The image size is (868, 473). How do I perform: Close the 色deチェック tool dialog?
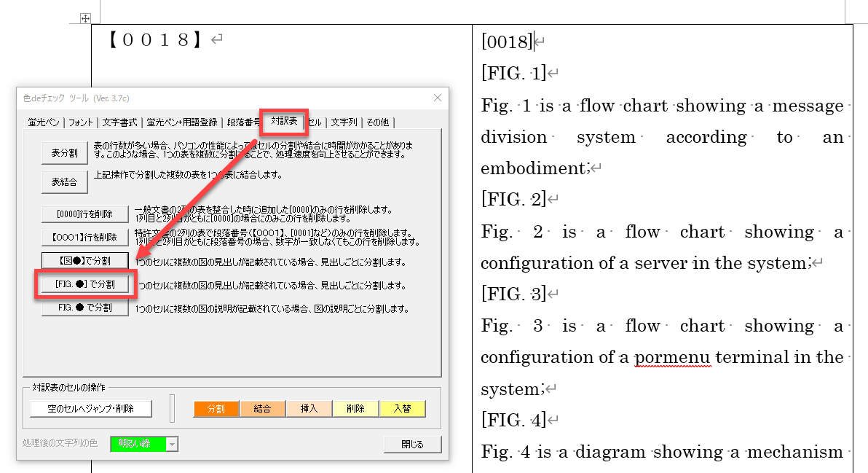(x=437, y=98)
